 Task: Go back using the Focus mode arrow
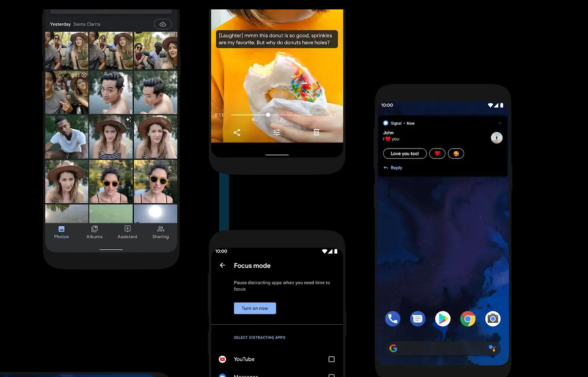[x=222, y=265]
